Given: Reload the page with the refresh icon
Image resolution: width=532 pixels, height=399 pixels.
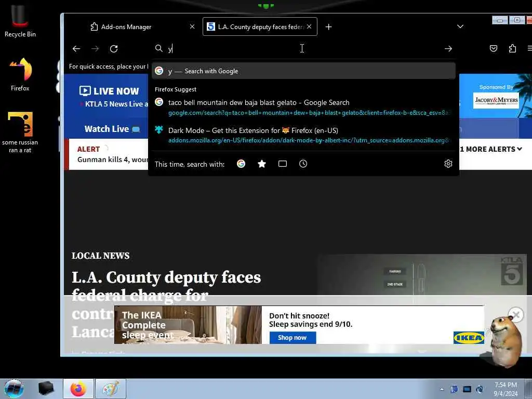Looking at the screenshot, I should coord(114,49).
